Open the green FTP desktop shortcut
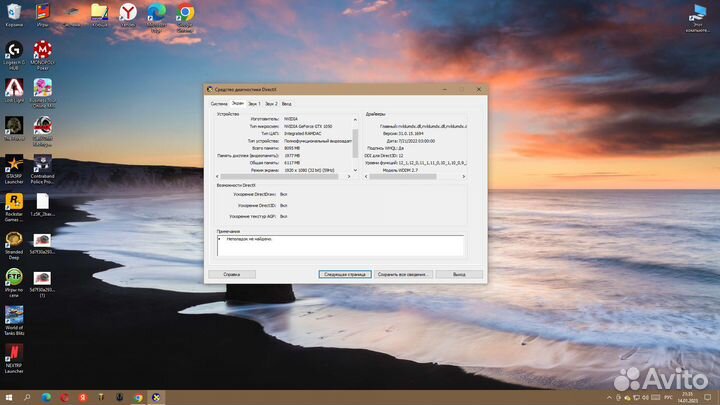 point(14,283)
